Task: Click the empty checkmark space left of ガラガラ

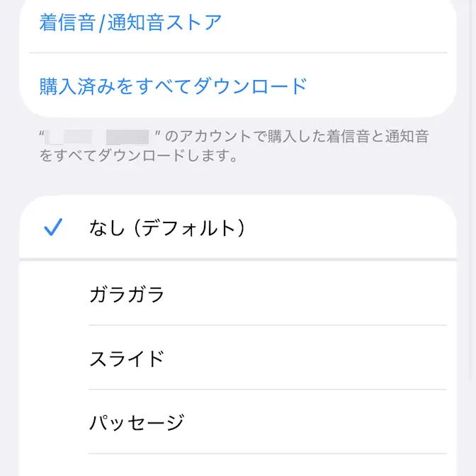Action: click(x=54, y=294)
